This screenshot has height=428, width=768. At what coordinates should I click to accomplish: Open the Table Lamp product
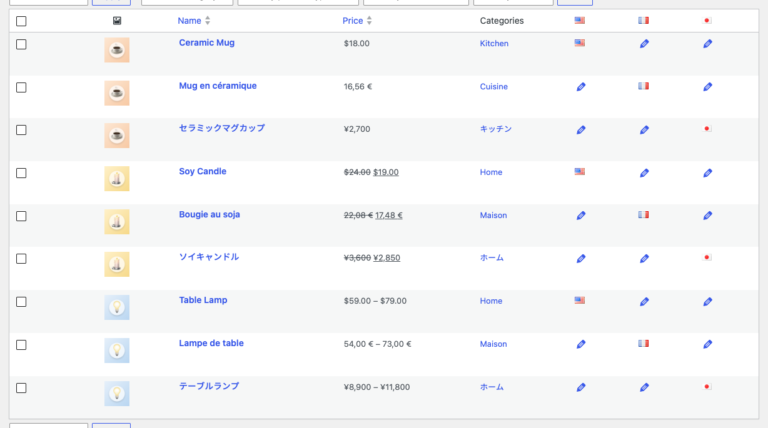point(203,300)
